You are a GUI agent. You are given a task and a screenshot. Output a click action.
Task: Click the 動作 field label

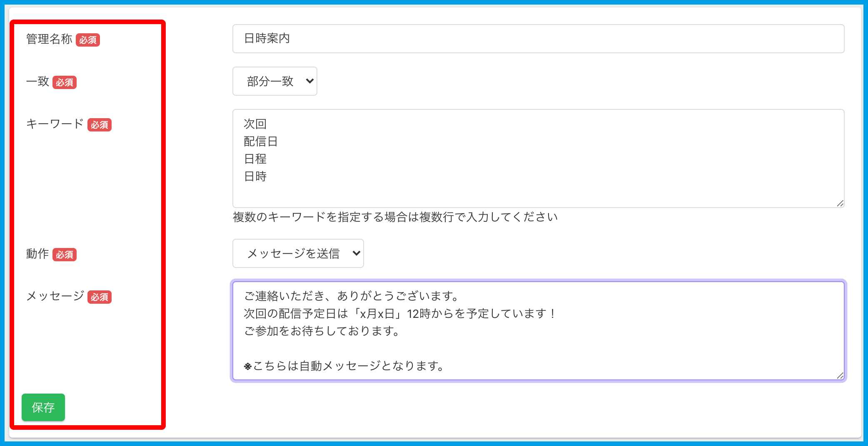[x=37, y=254]
